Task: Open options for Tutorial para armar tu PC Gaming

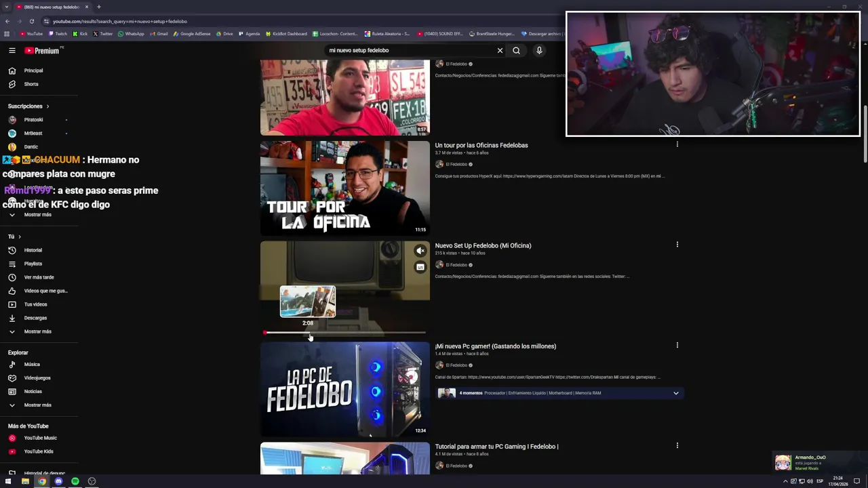Action: point(677,445)
